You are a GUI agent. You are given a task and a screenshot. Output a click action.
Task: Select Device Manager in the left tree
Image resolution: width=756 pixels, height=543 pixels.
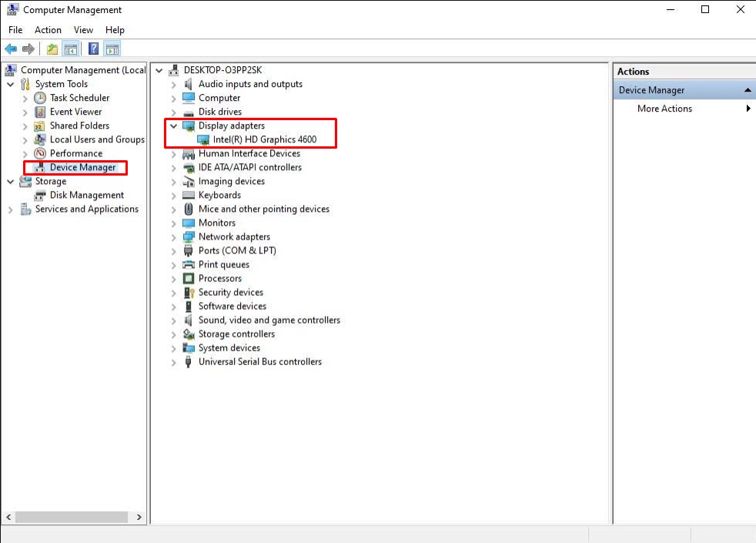[x=82, y=167]
